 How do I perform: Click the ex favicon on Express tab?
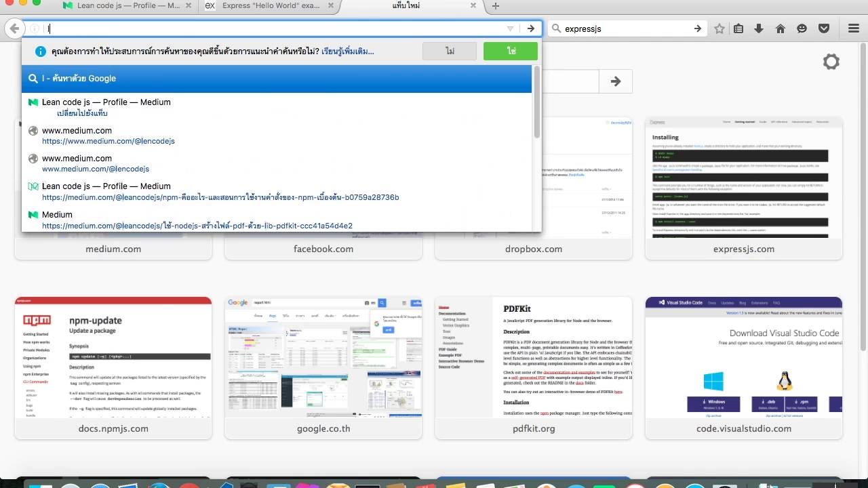[210, 5]
